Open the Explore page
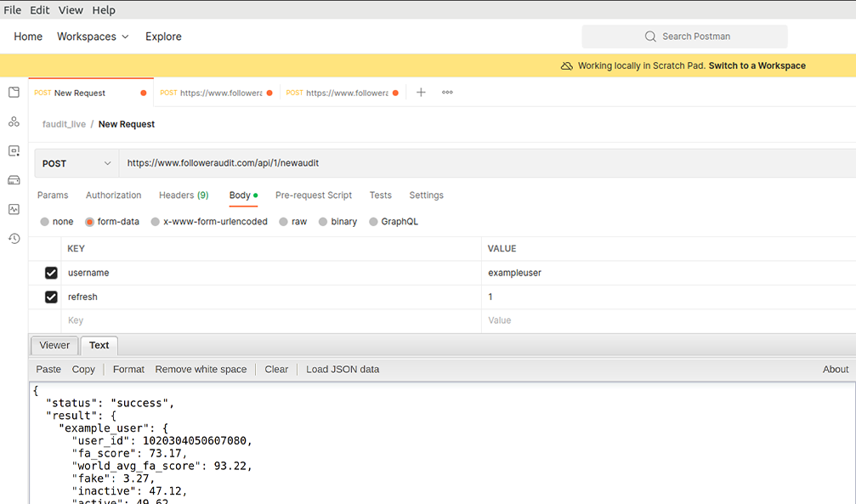The image size is (856, 504). point(163,37)
